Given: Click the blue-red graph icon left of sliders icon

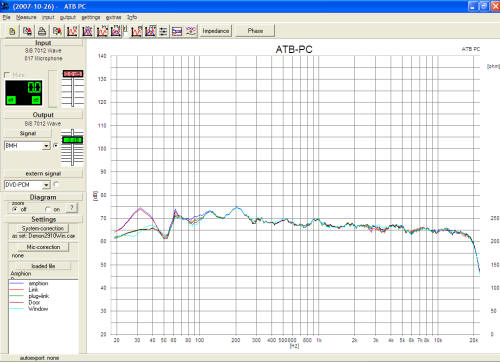Looking at the screenshot, I should coord(150,31).
